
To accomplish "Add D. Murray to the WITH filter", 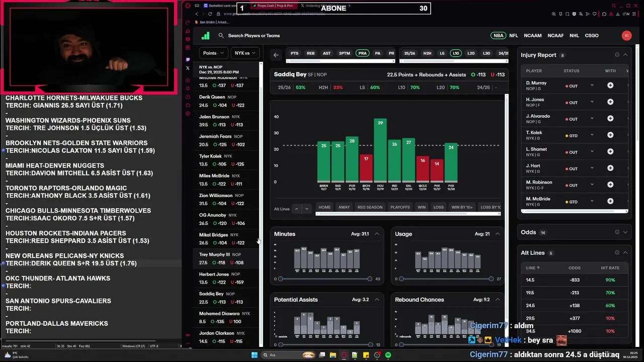I will point(610,85).
